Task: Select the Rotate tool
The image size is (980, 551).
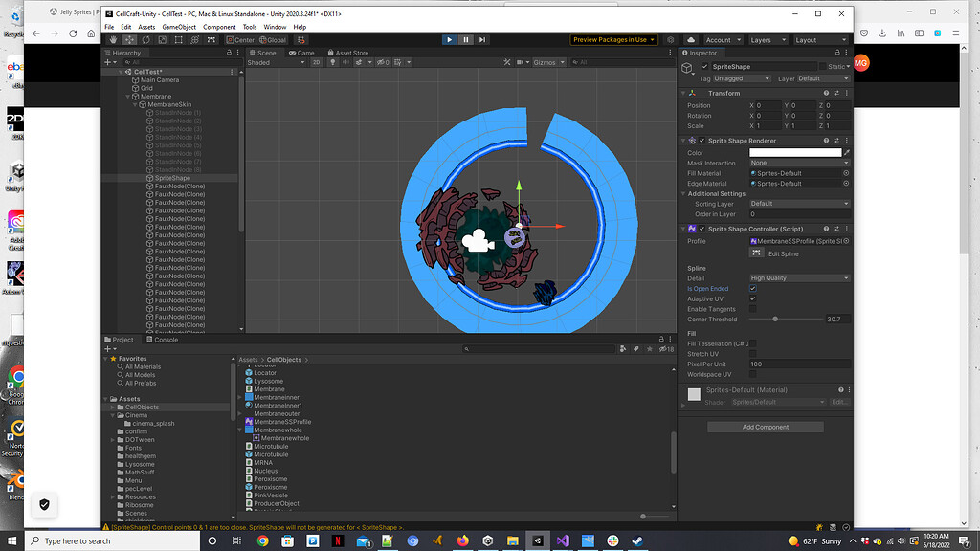Action: tap(146, 39)
